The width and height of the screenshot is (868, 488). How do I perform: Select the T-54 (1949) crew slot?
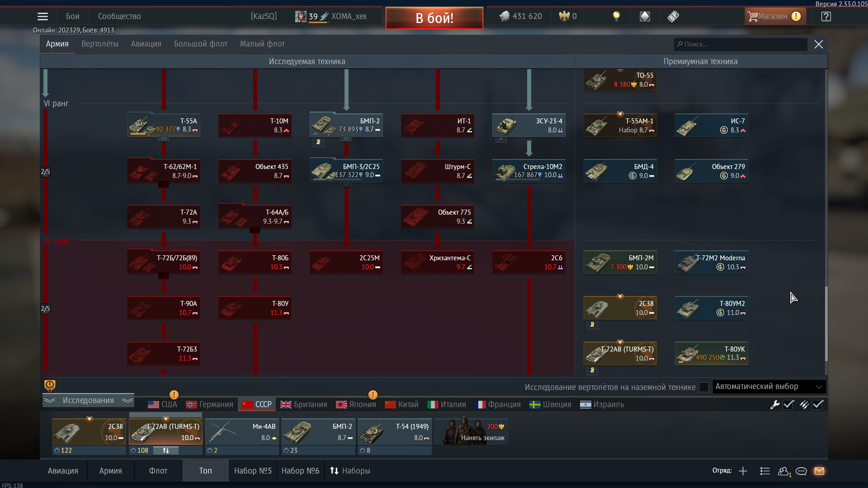pyautogui.click(x=395, y=432)
